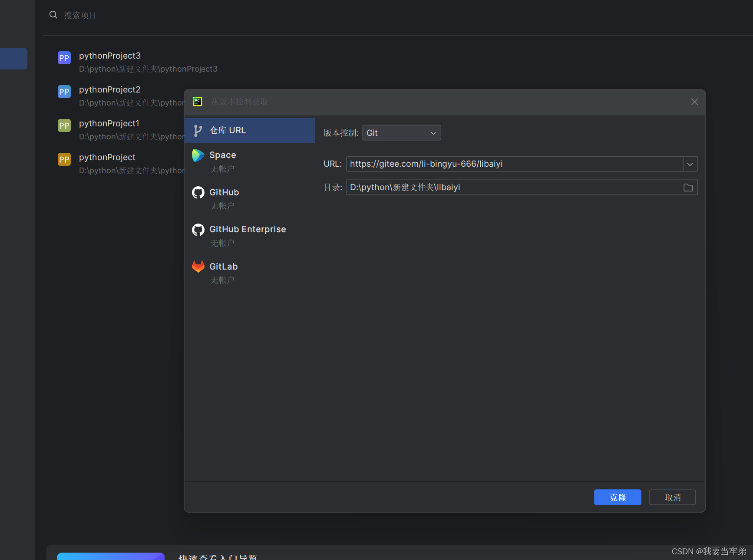Viewport: 753px width, 560px height.
Task: Click the GitLab fox icon
Action: 198,267
